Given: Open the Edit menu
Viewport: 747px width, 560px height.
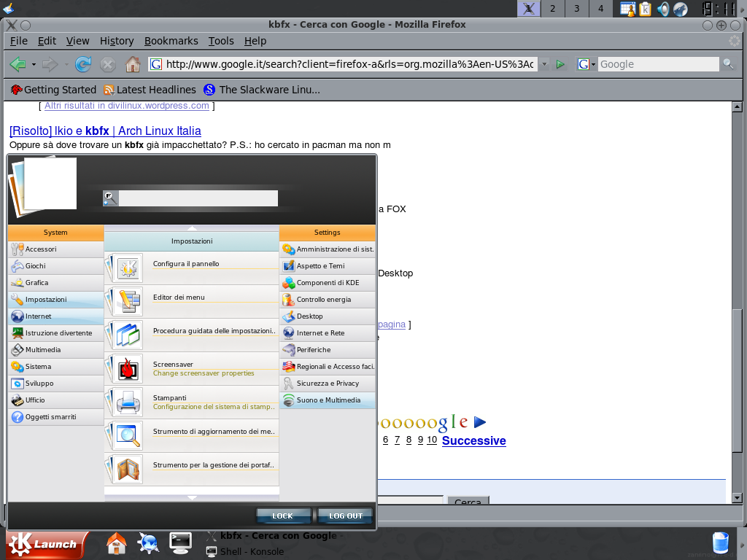Looking at the screenshot, I should tap(47, 41).
